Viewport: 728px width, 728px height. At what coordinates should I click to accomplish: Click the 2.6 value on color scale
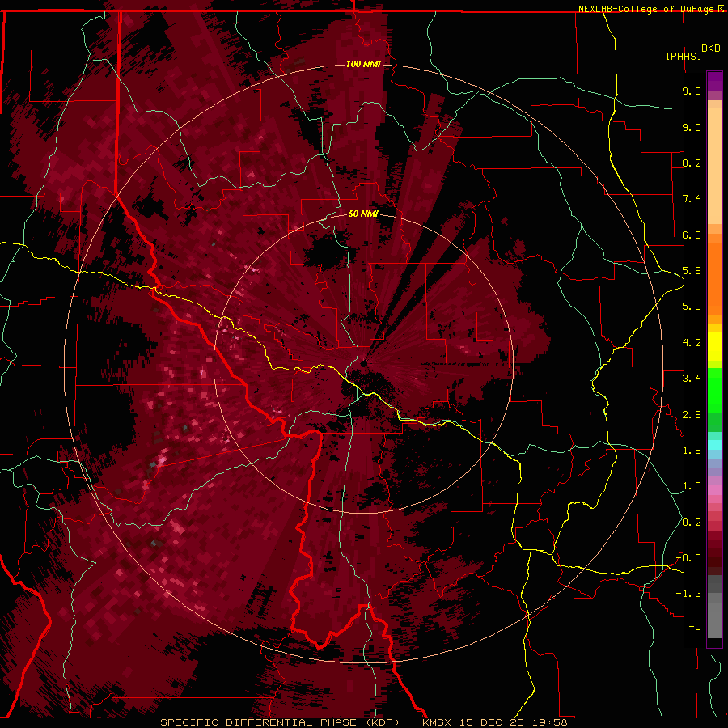[x=692, y=415]
